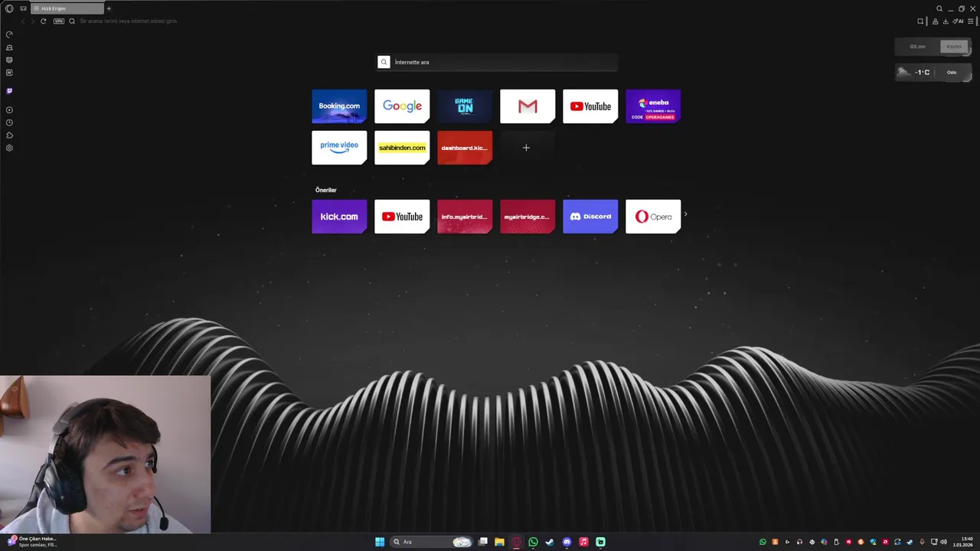Open the info.myairbridge suggestion tile
The width and height of the screenshot is (980, 551).
(465, 217)
